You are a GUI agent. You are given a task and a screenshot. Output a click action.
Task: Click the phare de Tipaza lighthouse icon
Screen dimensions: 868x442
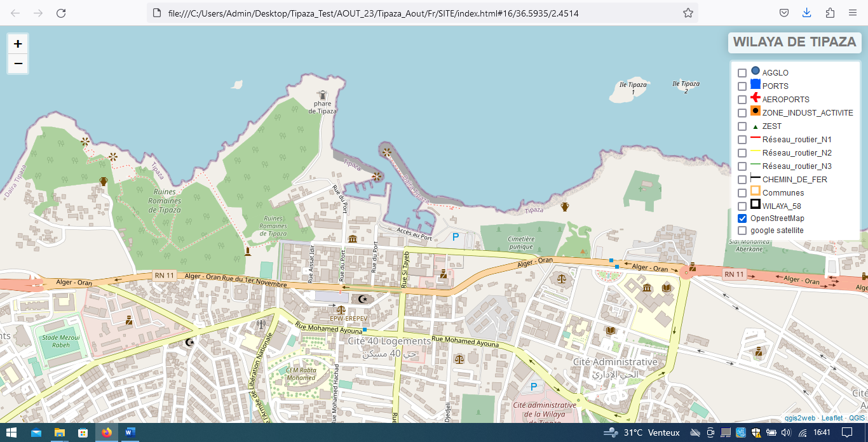323,95
